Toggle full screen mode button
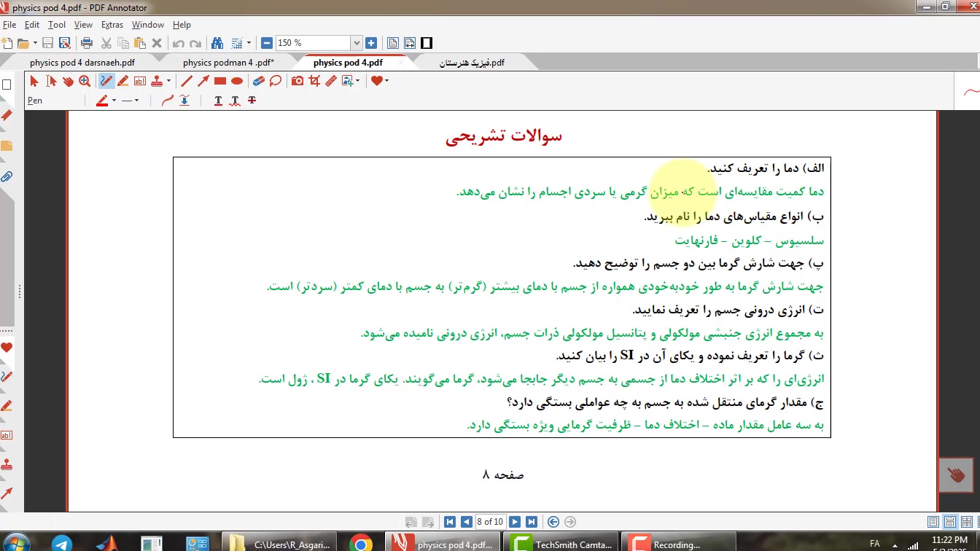This screenshot has height=551, width=980. pos(427,43)
